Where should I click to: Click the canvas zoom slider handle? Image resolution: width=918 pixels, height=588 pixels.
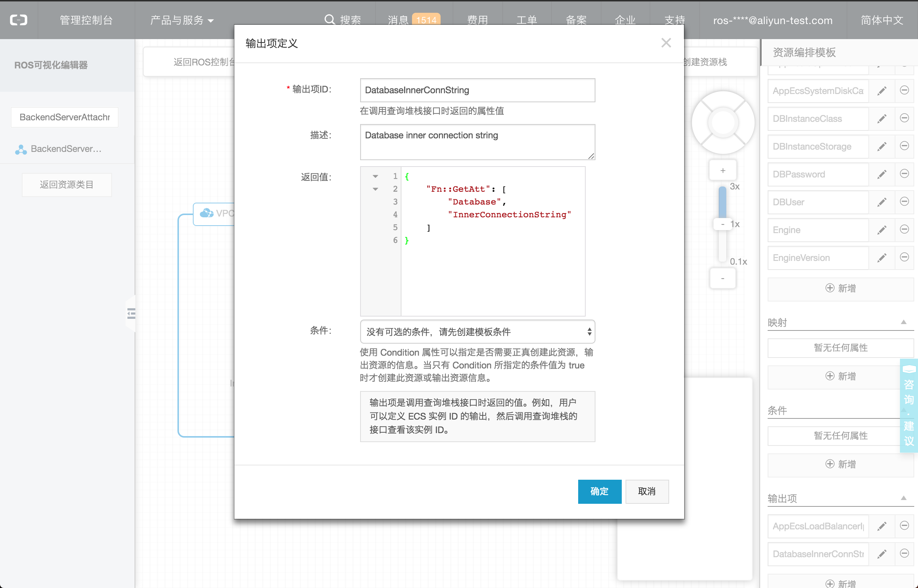point(722,224)
